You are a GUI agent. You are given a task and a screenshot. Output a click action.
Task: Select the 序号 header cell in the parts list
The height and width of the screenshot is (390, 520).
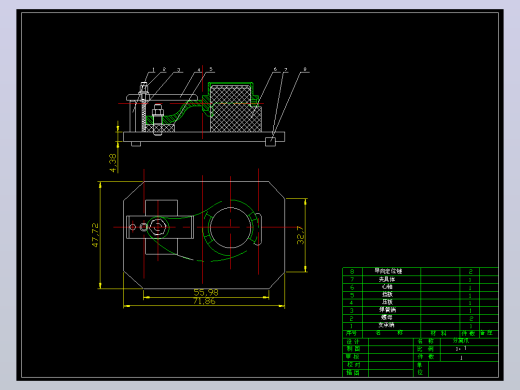tap(352, 333)
